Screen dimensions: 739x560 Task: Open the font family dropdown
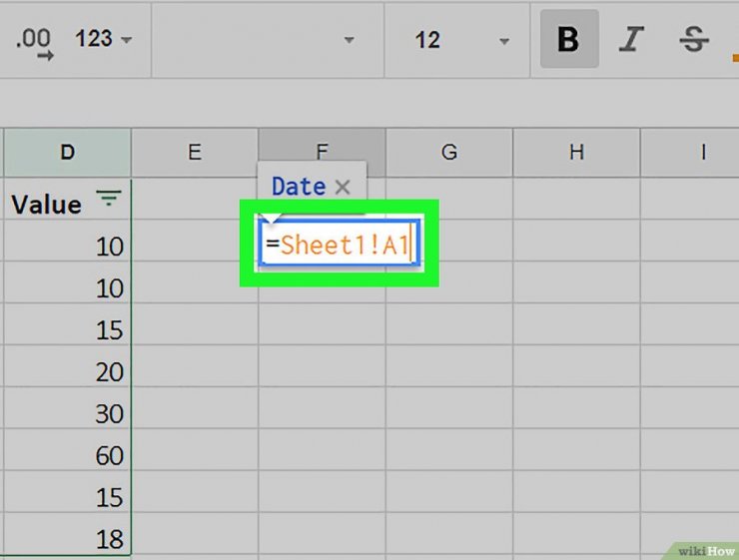tap(268, 40)
